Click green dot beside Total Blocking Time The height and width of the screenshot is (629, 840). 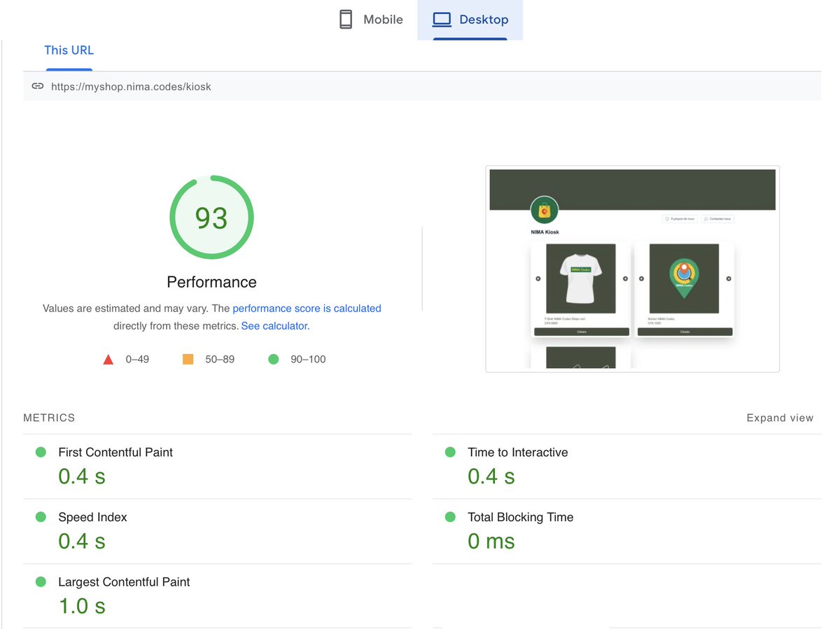(x=450, y=517)
